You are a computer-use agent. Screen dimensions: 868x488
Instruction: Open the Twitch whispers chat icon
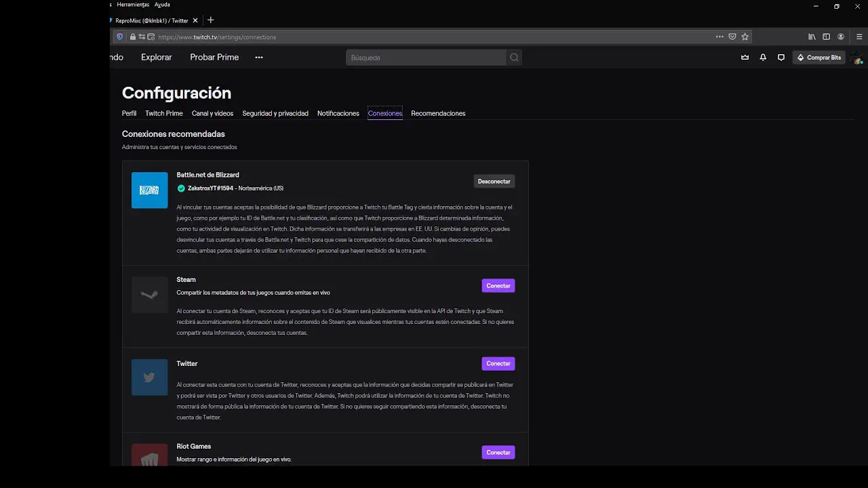click(x=781, y=58)
